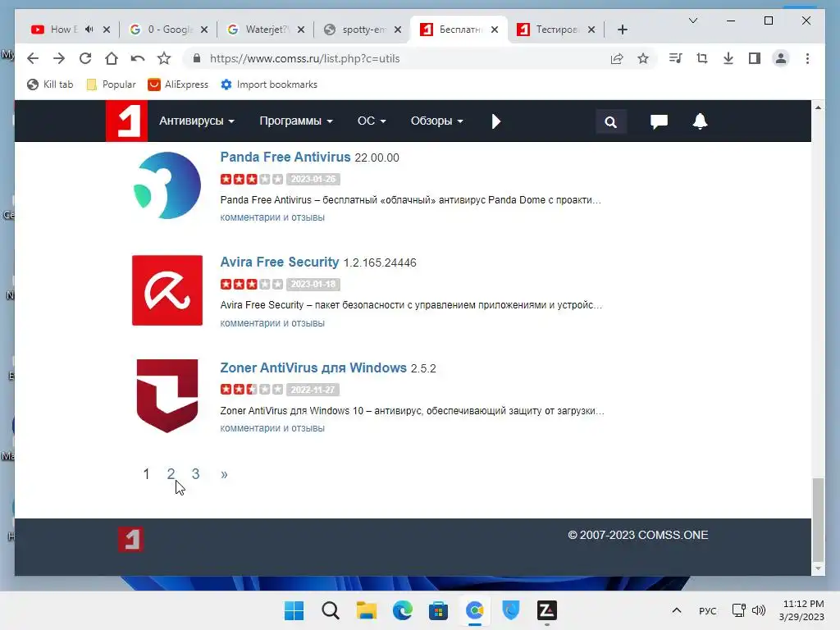Viewport: 840px width, 630px height.
Task: Click the Panda star rating
Action: pyautogui.click(x=251, y=179)
